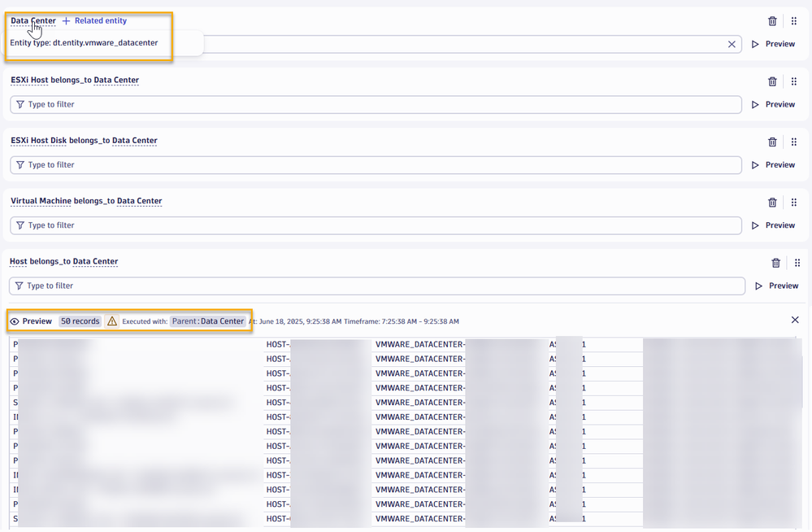Viewport: 812px width, 532px height.
Task: Click Data Center in ESXi Host rule title
Action: click(116, 80)
